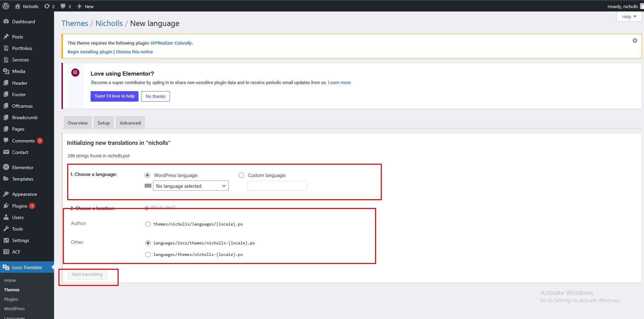Switch to the Advanced tab
This screenshot has height=319, width=644.
click(x=130, y=123)
